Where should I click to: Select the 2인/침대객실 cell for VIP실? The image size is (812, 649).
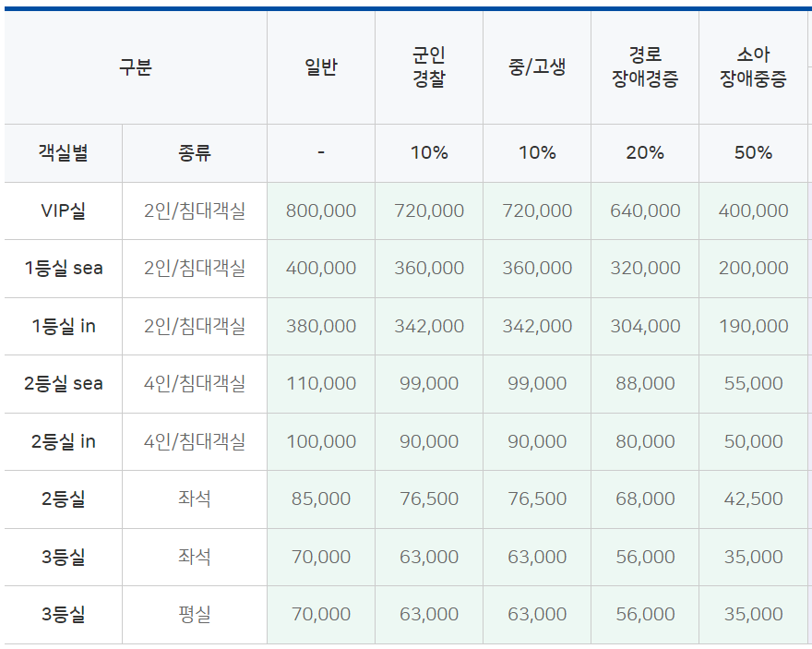click(x=193, y=210)
